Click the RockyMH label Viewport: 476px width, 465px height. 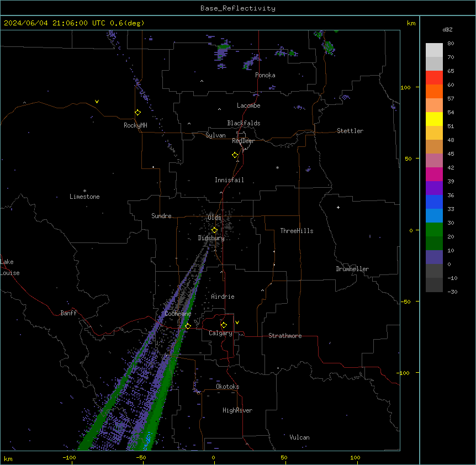coord(135,125)
